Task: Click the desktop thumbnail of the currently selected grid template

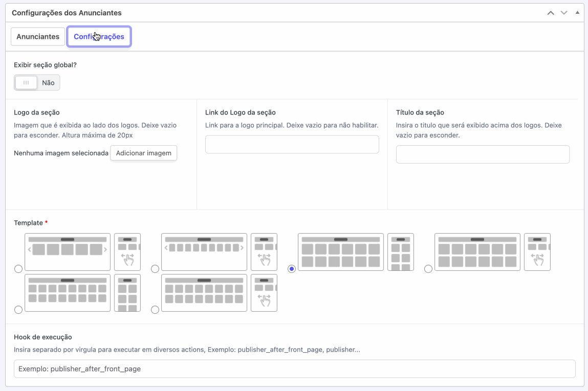Action: 341,252
